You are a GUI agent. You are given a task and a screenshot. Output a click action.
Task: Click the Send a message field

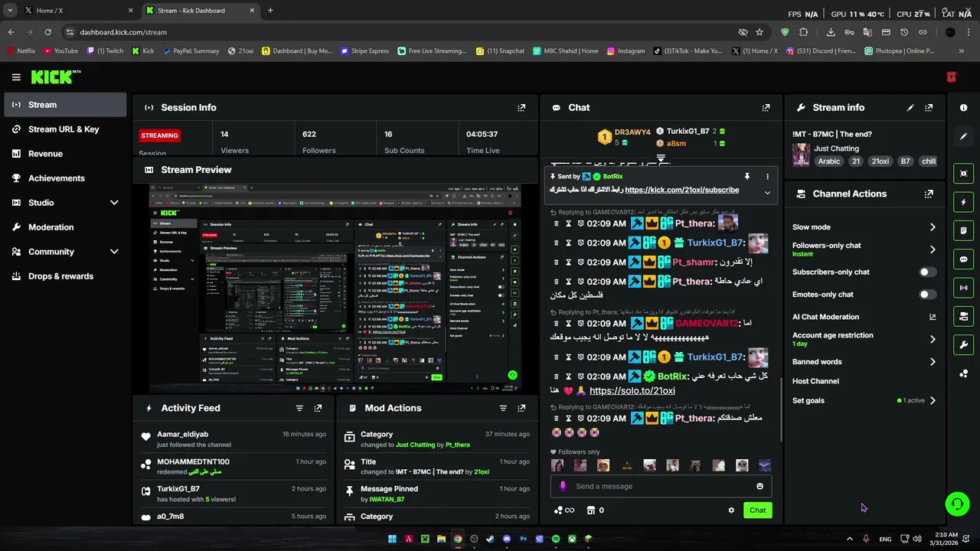661,487
